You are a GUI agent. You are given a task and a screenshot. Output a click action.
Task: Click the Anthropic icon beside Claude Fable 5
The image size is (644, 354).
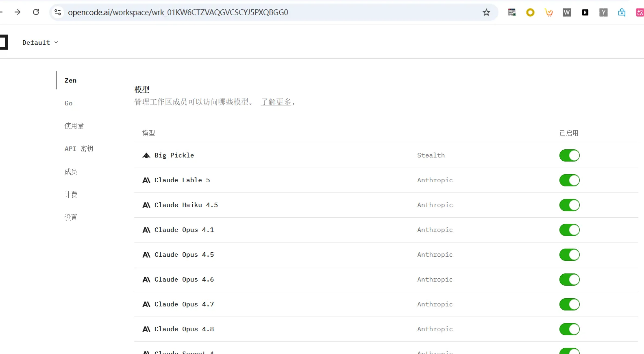pyautogui.click(x=146, y=180)
